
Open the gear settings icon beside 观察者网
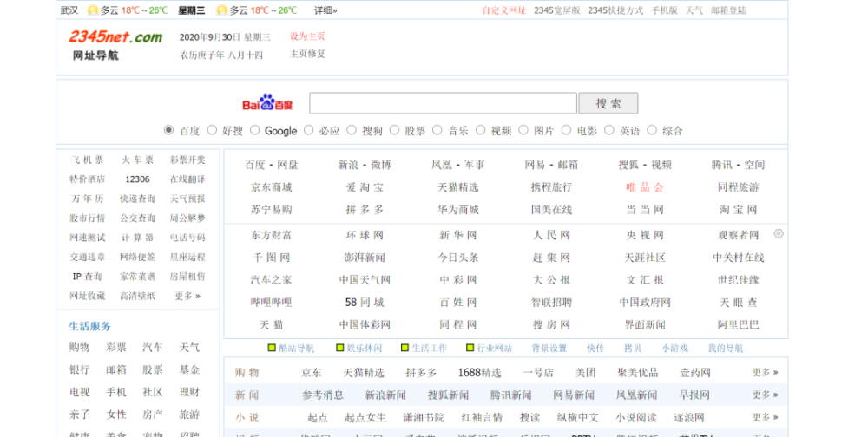[779, 234]
